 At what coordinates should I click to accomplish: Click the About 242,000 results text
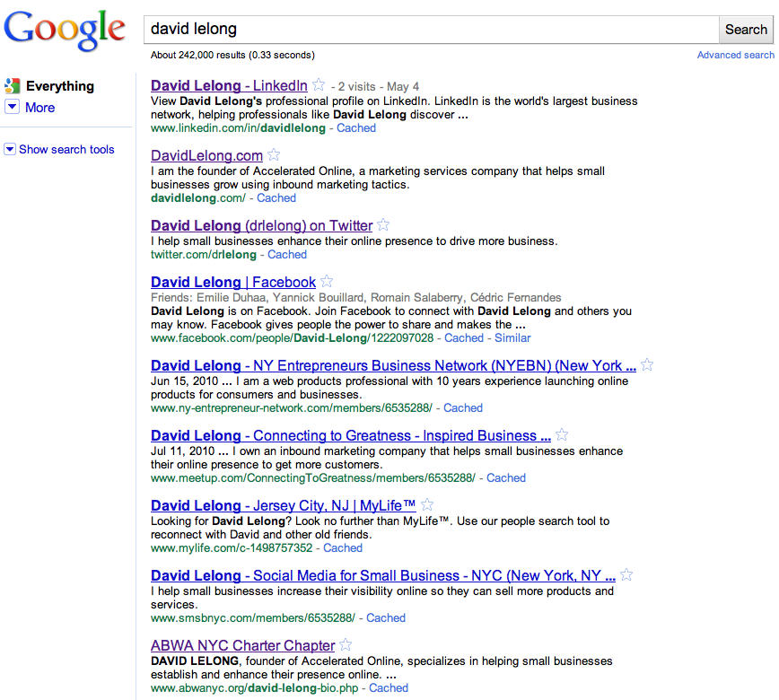click(232, 55)
